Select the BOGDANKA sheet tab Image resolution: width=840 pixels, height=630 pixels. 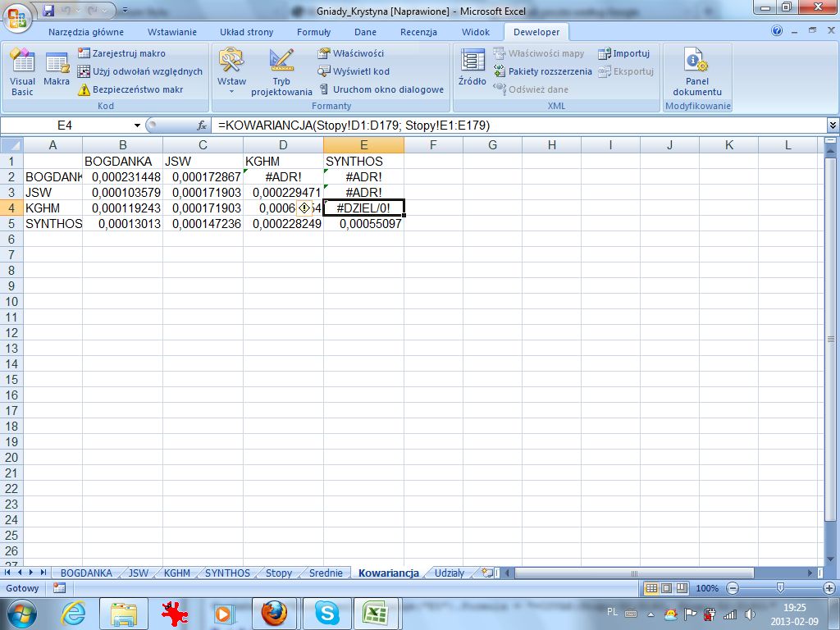pyautogui.click(x=86, y=573)
